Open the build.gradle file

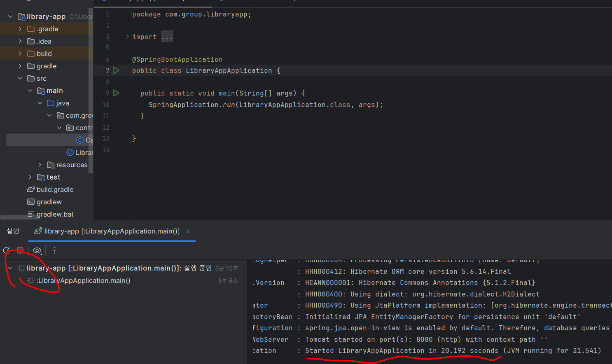[x=55, y=189]
